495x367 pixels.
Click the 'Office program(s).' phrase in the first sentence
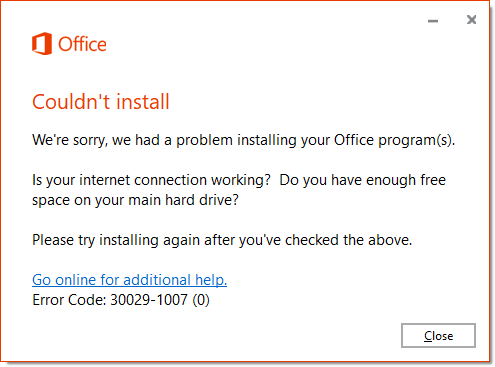click(x=394, y=140)
